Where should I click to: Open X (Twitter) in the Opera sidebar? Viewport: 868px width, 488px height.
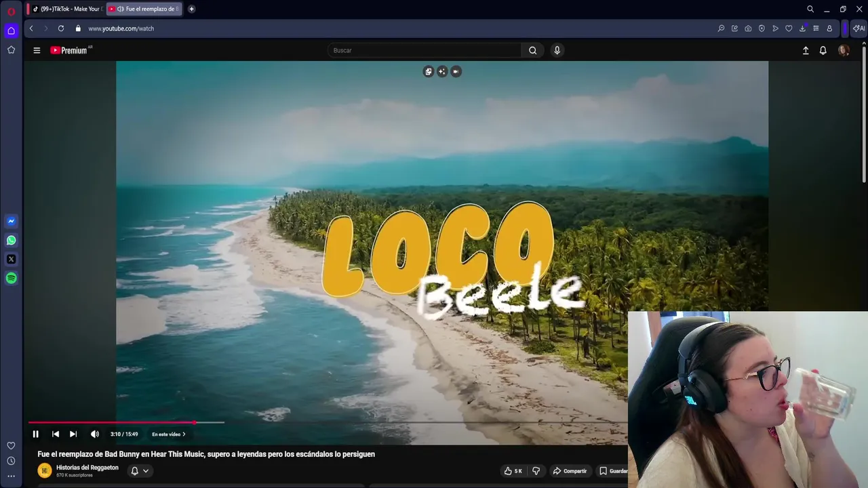[x=11, y=259]
